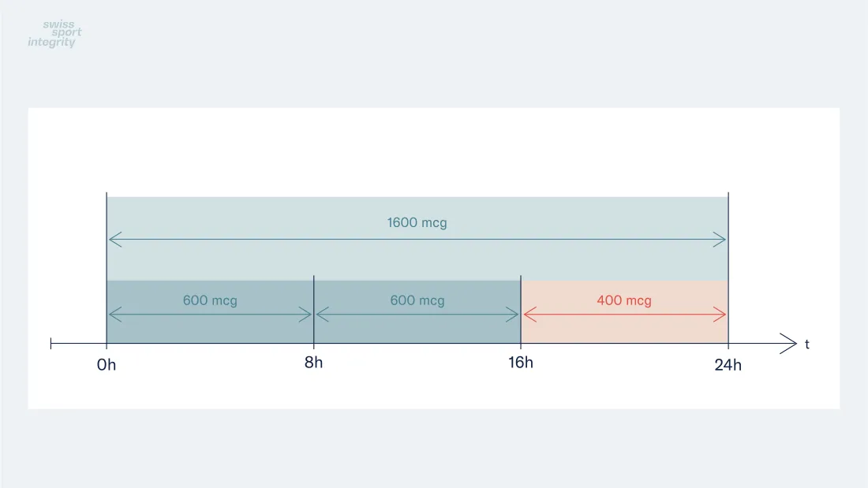868x488 pixels.
Task: Click the time axis arrowhead
Action: point(788,344)
